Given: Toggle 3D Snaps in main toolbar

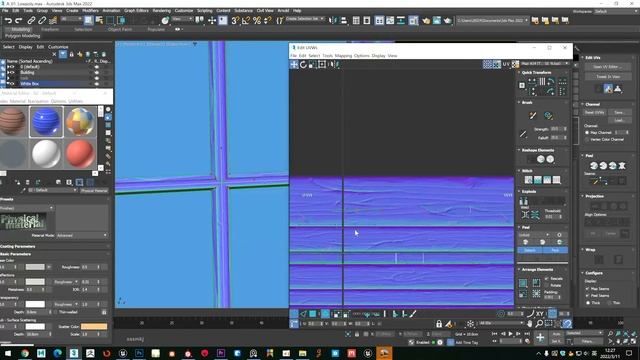Looking at the screenshot, I should click(x=235, y=20).
